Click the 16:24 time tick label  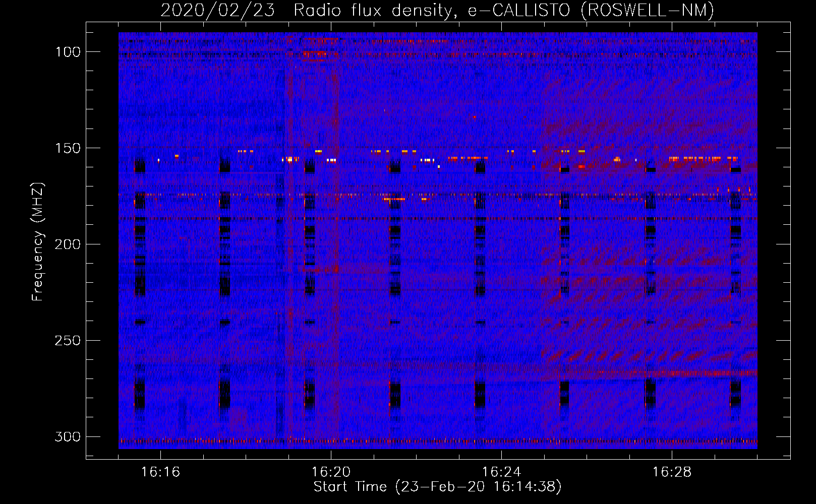click(x=501, y=472)
